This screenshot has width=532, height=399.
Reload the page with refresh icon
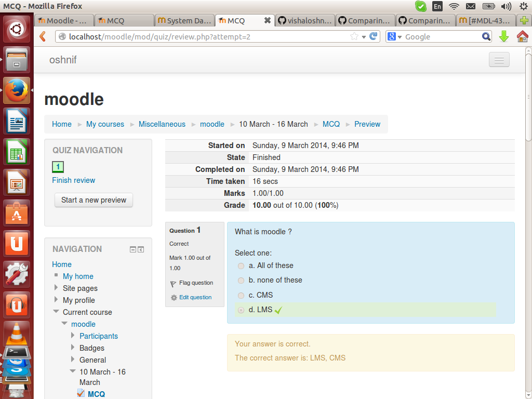[x=373, y=36]
